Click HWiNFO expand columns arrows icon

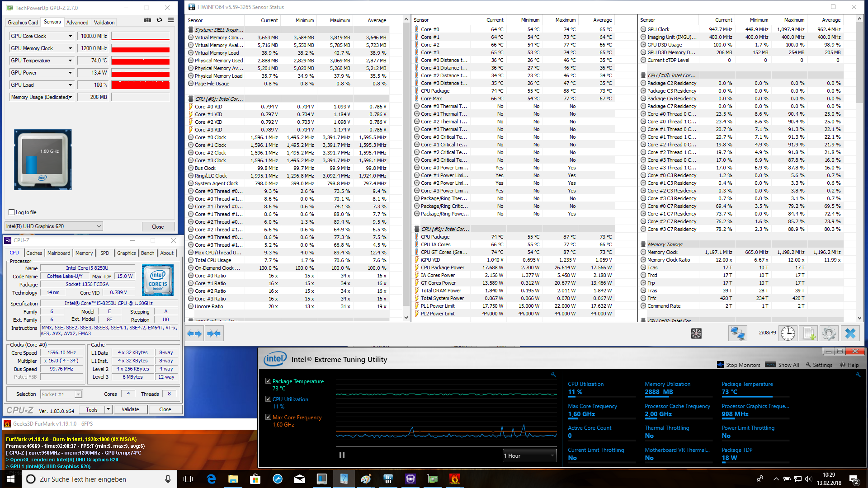point(194,333)
